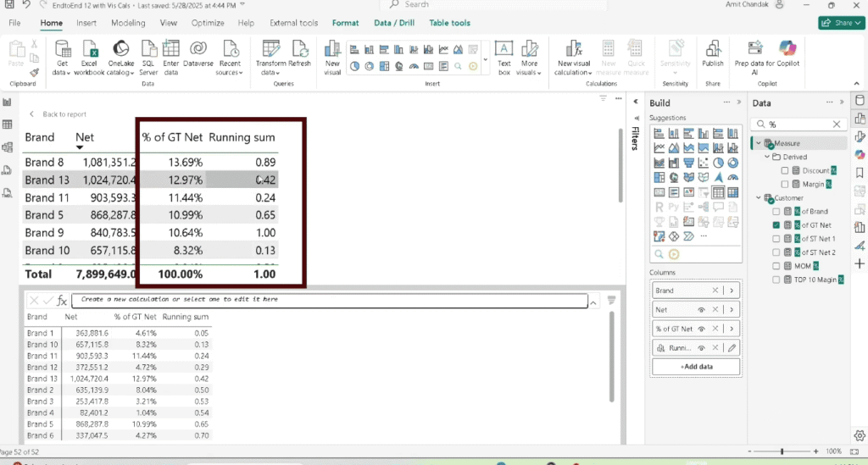Open OneLake catalog
868x465 pixels.
pyautogui.click(x=120, y=58)
